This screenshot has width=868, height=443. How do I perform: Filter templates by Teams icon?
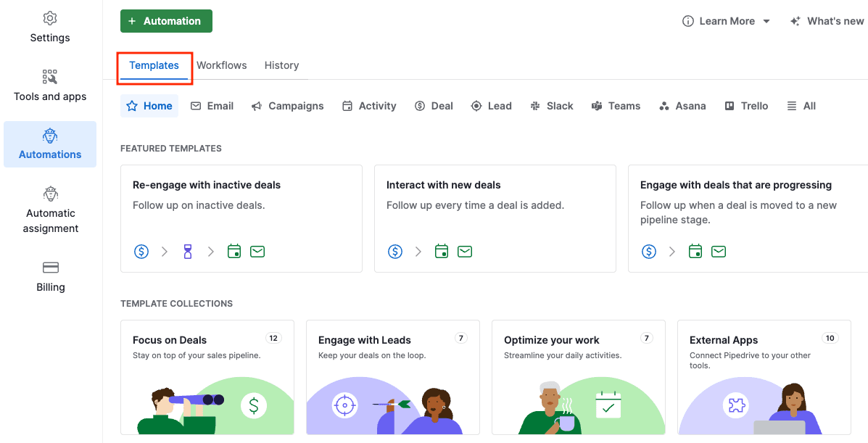click(x=597, y=106)
